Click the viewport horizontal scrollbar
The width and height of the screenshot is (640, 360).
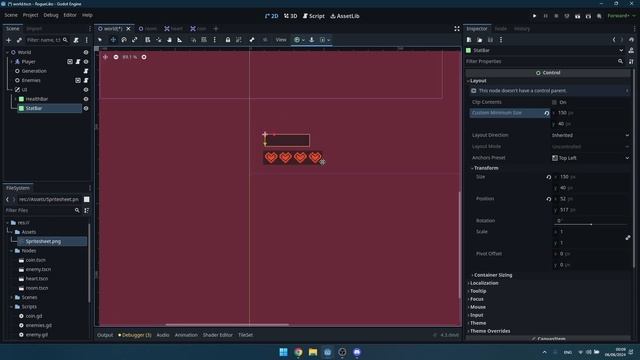pyautogui.click(x=227, y=325)
